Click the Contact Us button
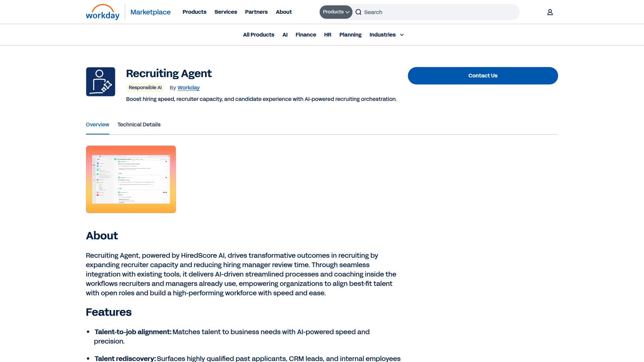Image resolution: width=644 pixels, height=362 pixels. point(483,76)
